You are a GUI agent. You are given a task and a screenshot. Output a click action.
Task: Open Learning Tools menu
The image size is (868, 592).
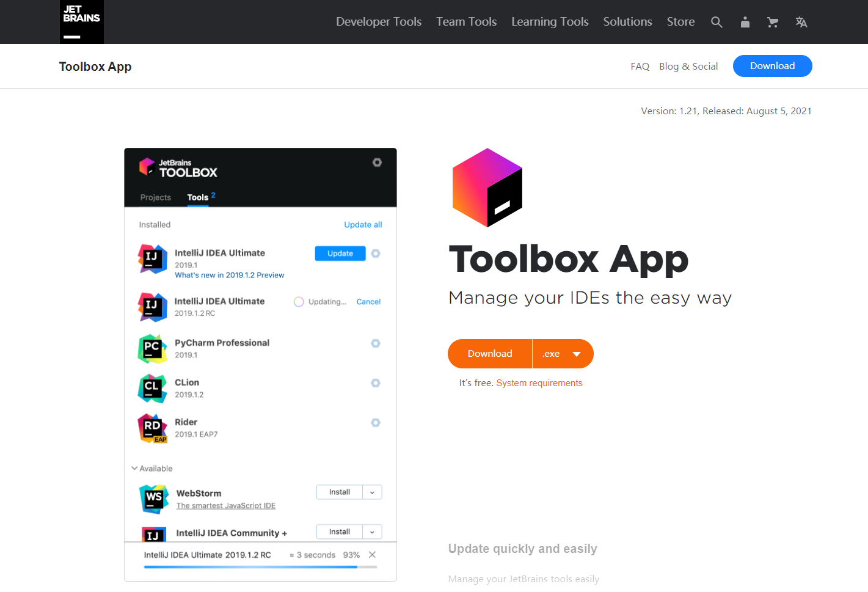click(x=550, y=22)
